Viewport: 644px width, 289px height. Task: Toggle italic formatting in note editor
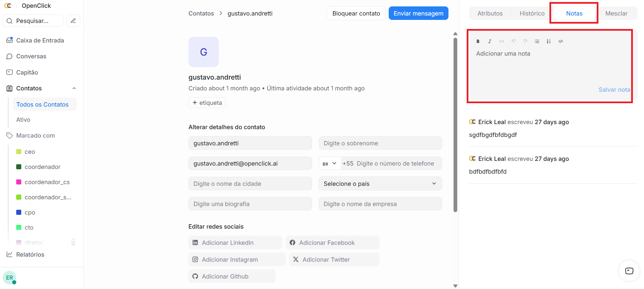pyautogui.click(x=490, y=41)
